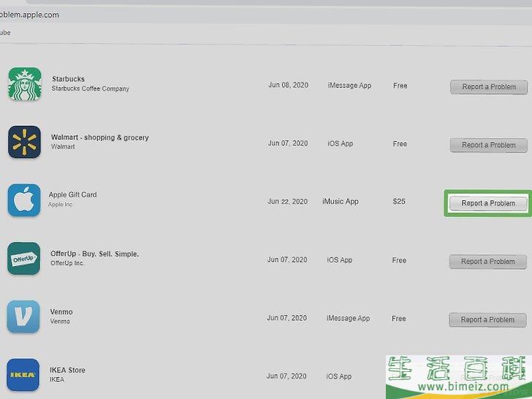Click the date in the Venmo row
The width and height of the screenshot is (532, 399).
point(286,318)
